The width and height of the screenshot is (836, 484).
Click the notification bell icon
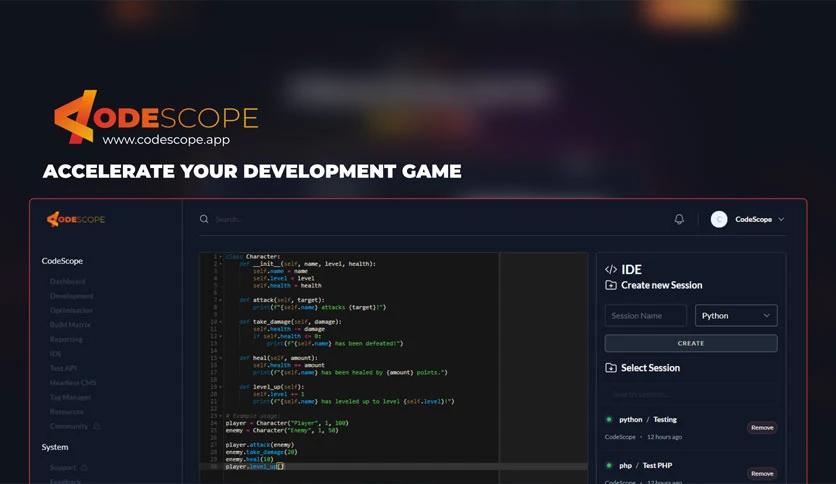679,219
